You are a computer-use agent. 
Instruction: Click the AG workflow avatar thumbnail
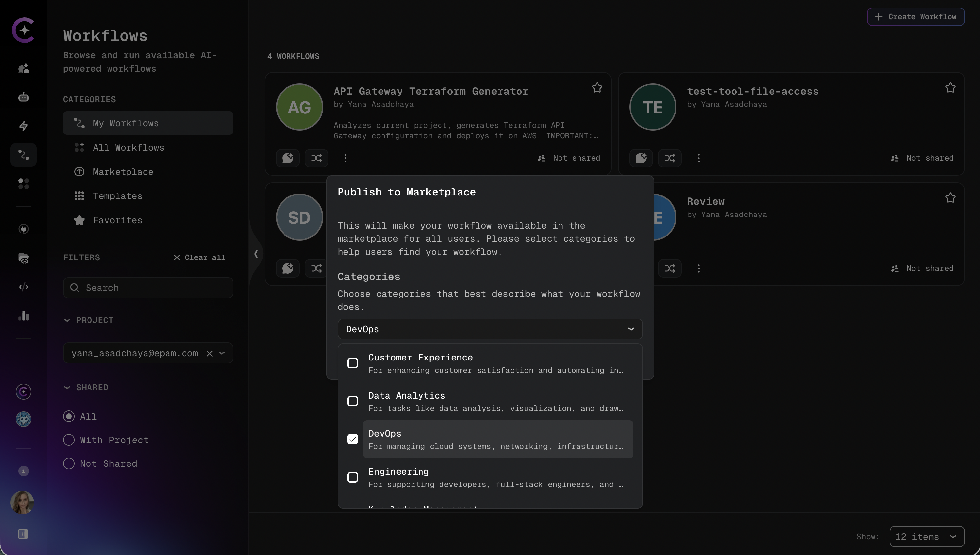pyautogui.click(x=299, y=107)
